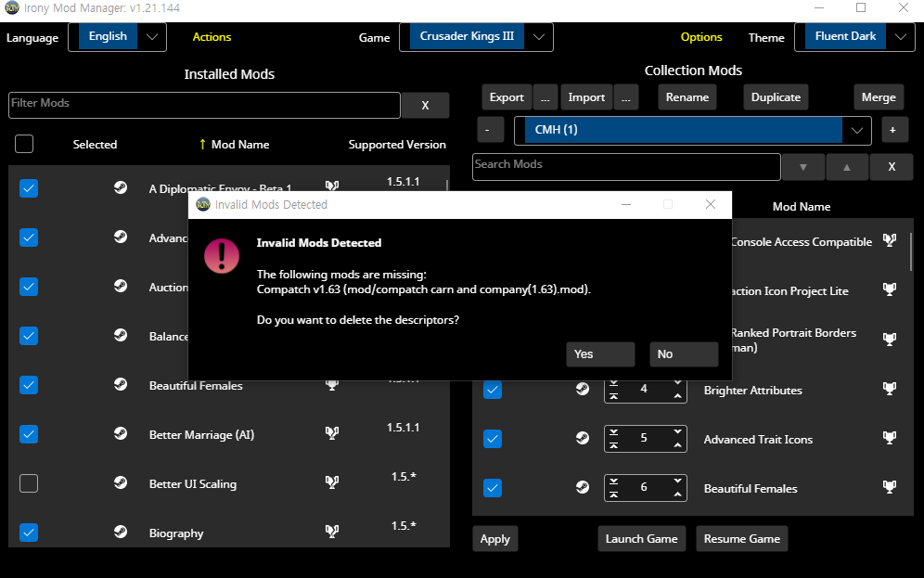Click trophy icon next to Console Access Compatible
This screenshot has height=578, width=924.
(890, 239)
